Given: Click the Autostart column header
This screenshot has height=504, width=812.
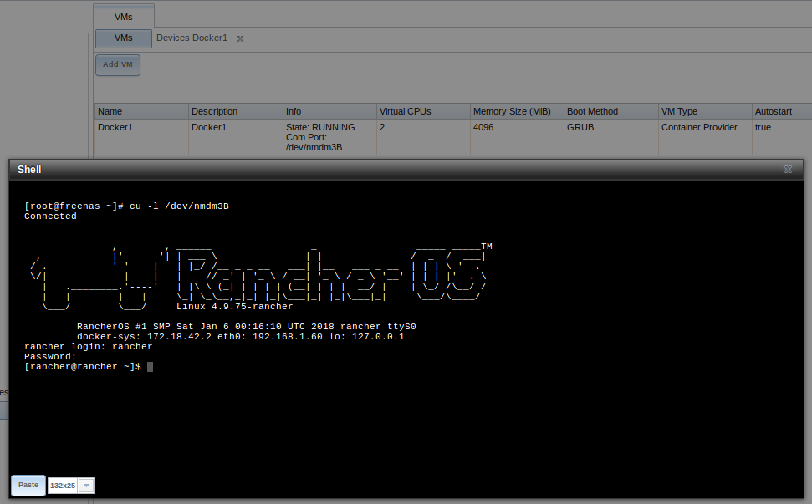Looking at the screenshot, I should coord(783,111).
